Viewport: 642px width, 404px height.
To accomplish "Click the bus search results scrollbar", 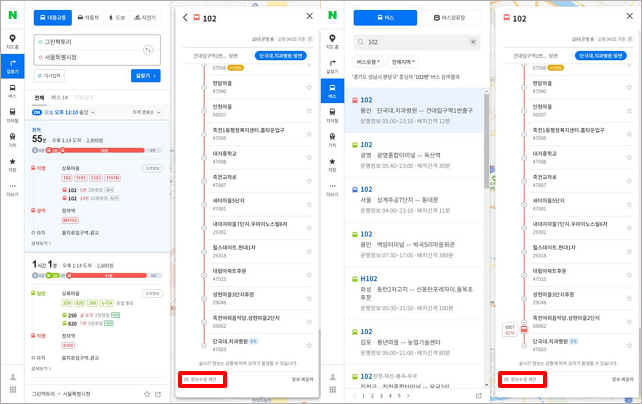I will point(486,140).
